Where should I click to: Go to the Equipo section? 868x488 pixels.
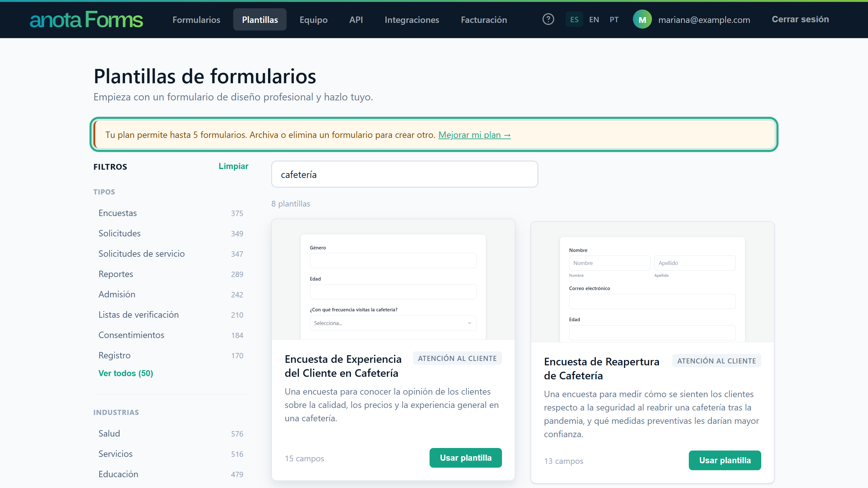(x=313, y=20)
